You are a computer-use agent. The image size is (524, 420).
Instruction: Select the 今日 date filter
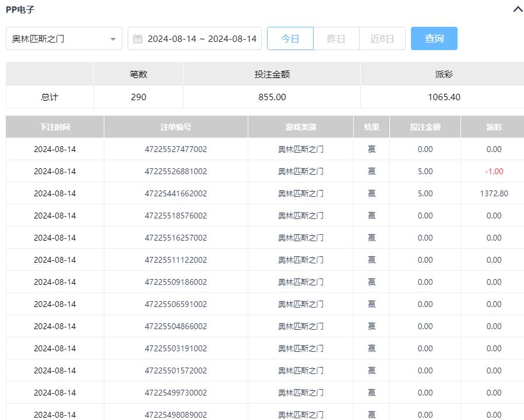pyautogui.click(x=290, y=39)
